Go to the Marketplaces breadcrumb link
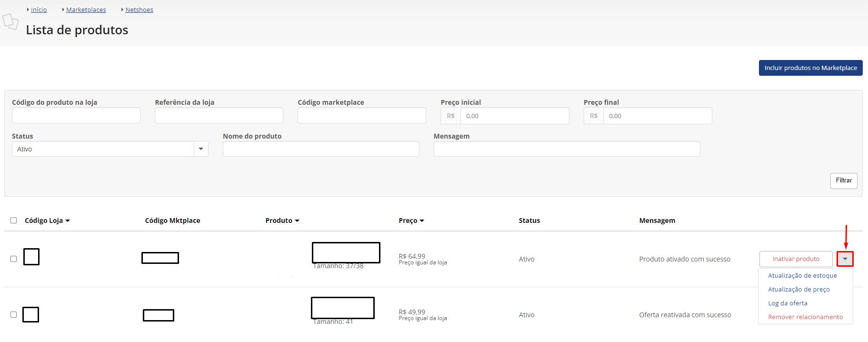Image resolution: width=868 pixels, height=342 pixels. click(x=86, y=10)
